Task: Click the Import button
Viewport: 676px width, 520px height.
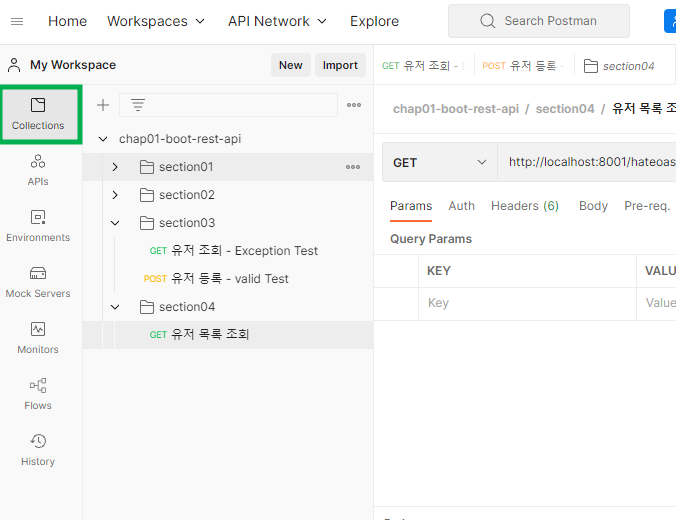Action: click(x=340, y=65)
